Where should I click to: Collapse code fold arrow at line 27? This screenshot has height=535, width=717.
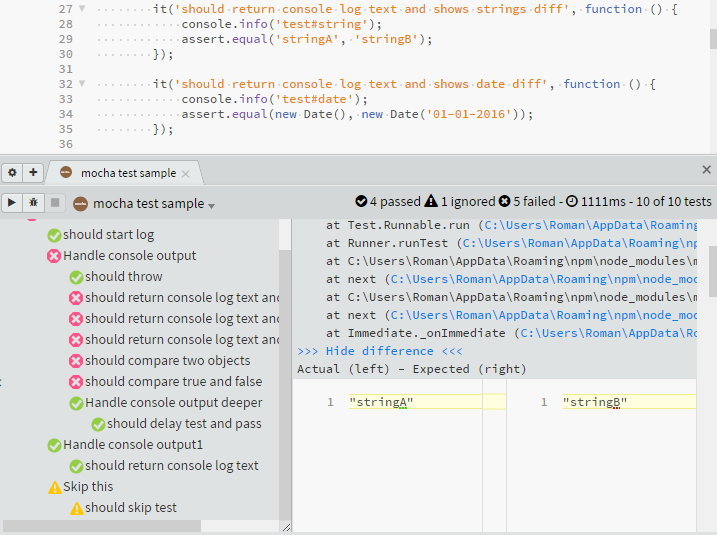[82, 8]
